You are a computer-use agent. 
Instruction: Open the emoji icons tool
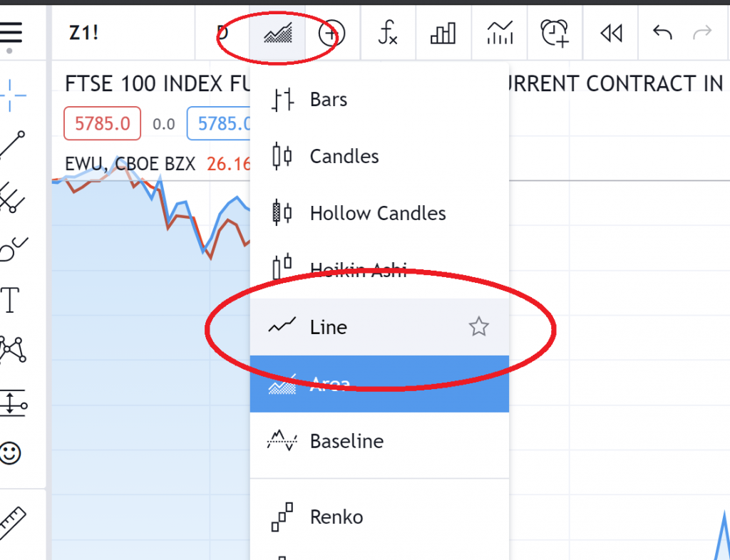point(11,452)
